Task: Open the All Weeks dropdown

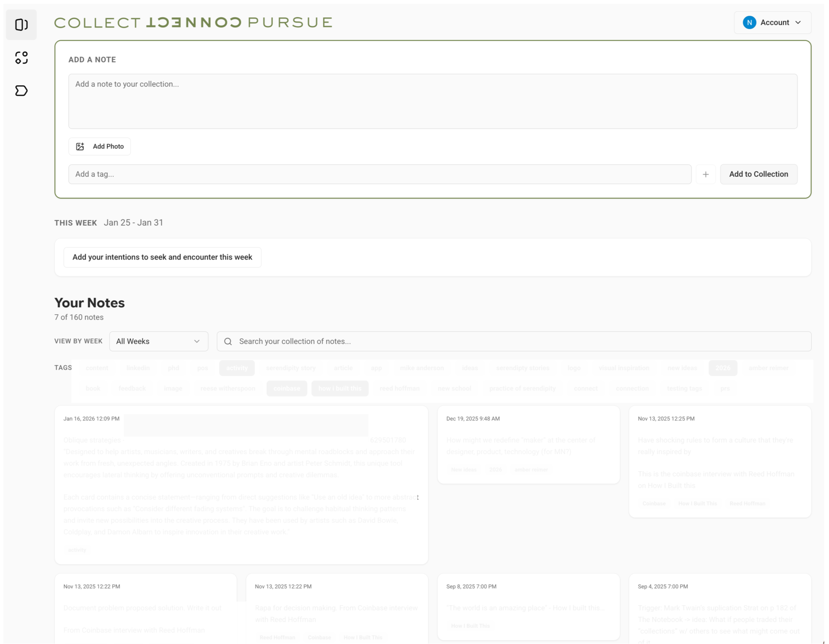Action: [x=158, y=341]
